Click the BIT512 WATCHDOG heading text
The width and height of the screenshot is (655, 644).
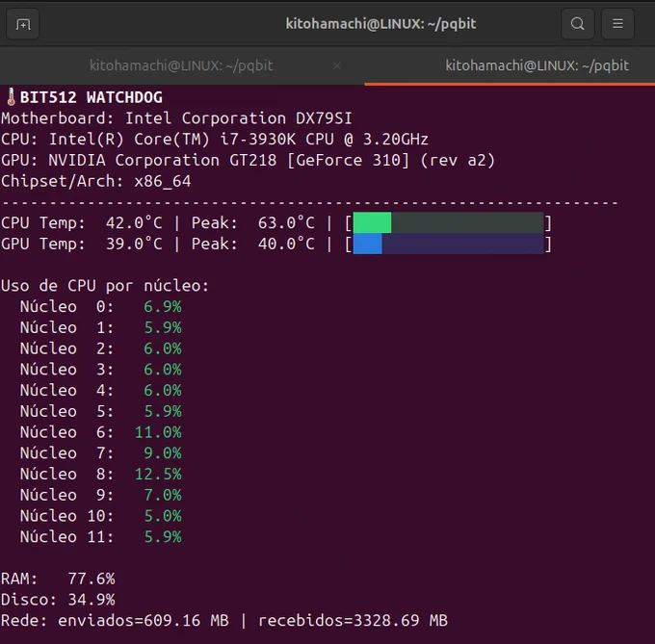(x=92, y=97)
